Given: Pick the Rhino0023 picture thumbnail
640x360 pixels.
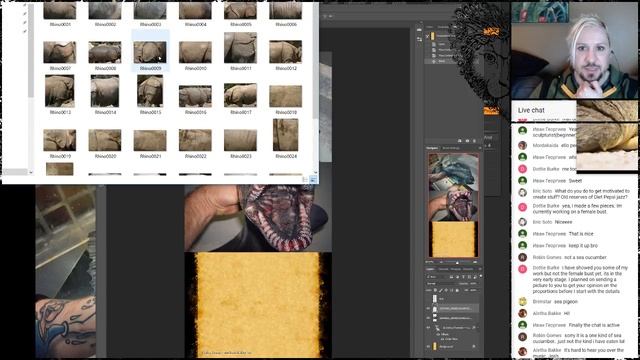Looking at the screenshot, I should coord(240,140).
